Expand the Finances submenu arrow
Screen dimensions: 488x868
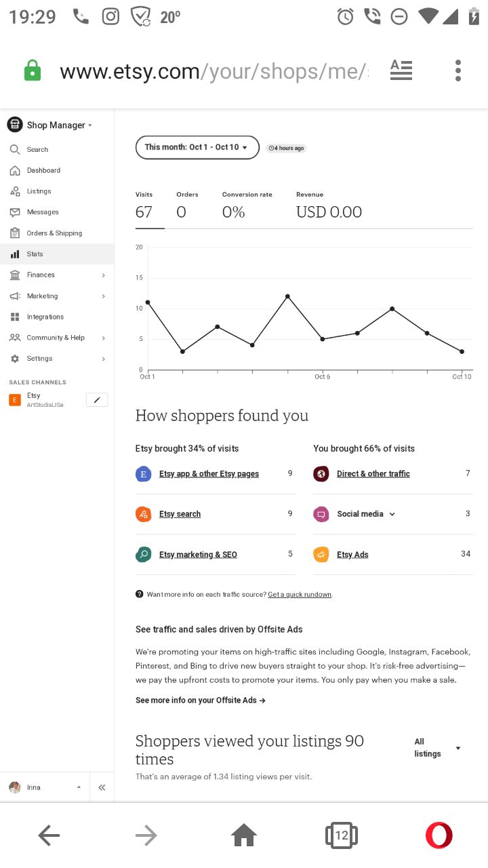click(x=103, y=275)
